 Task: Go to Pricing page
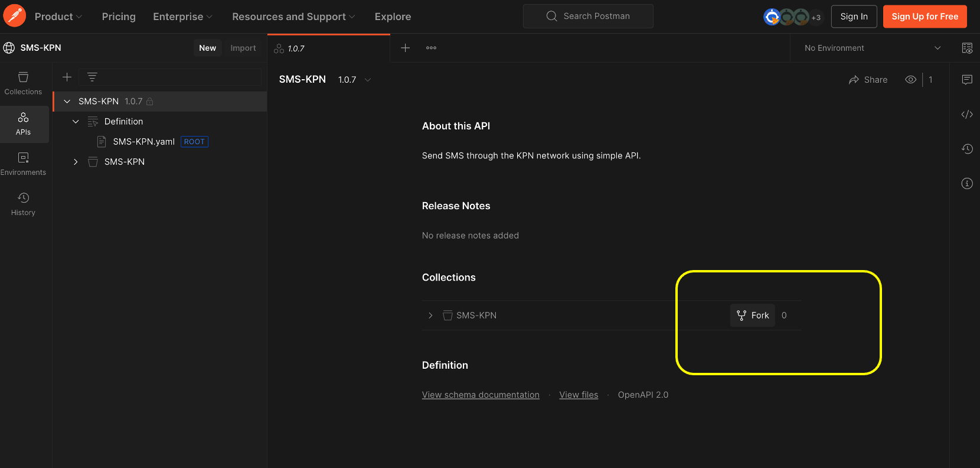tap(119, 17)
